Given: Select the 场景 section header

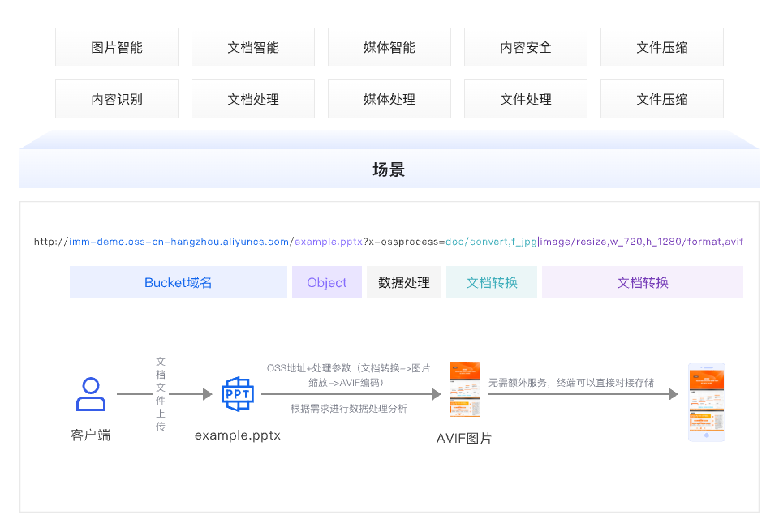Looking at the screenshot, I should [x=389, y=170].
